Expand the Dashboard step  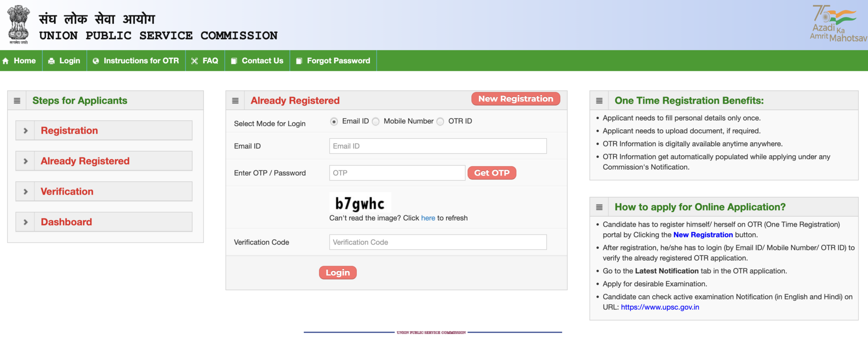[x=25, y=222]
